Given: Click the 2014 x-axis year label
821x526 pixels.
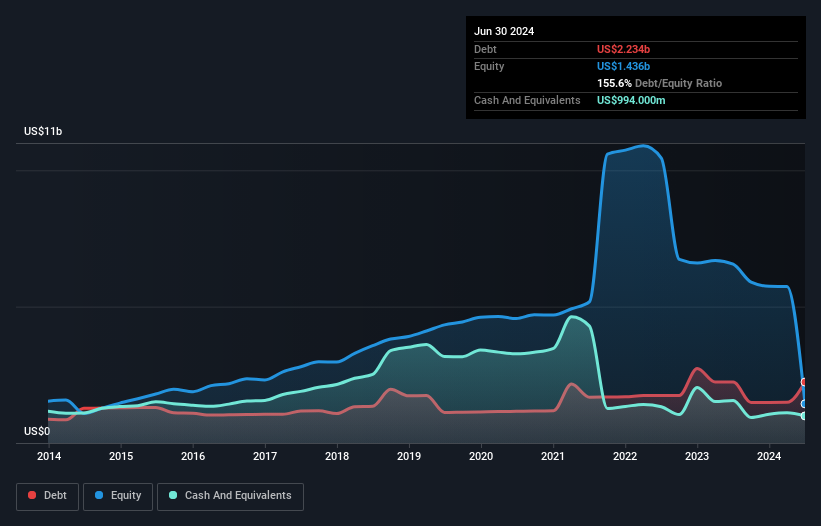Looking at the screenshot, I should click(x=49, y=457).
